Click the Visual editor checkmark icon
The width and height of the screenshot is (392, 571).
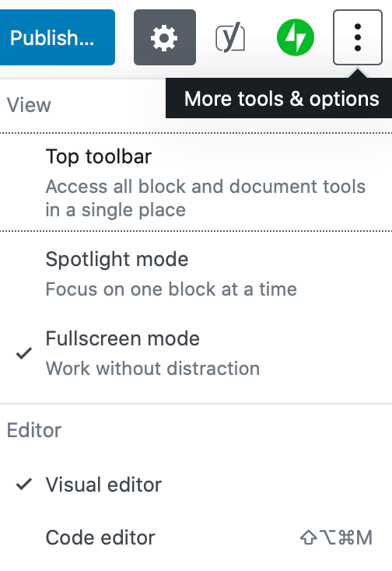tap(24, 485)
